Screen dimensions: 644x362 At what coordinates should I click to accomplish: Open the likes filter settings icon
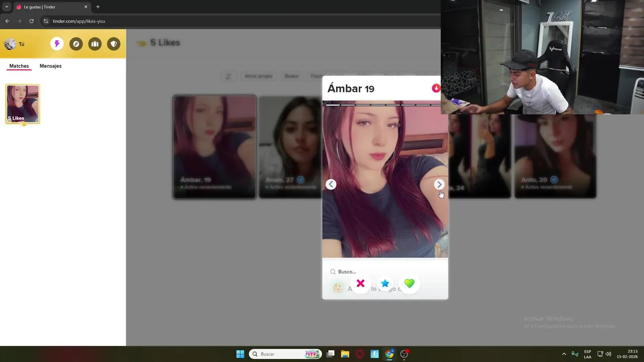tap(228, 76)
